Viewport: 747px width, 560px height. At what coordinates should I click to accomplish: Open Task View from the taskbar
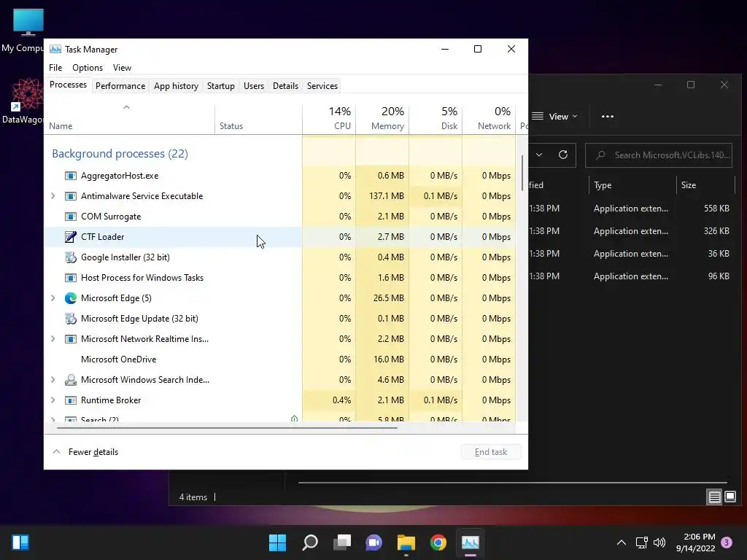point(342,542)
